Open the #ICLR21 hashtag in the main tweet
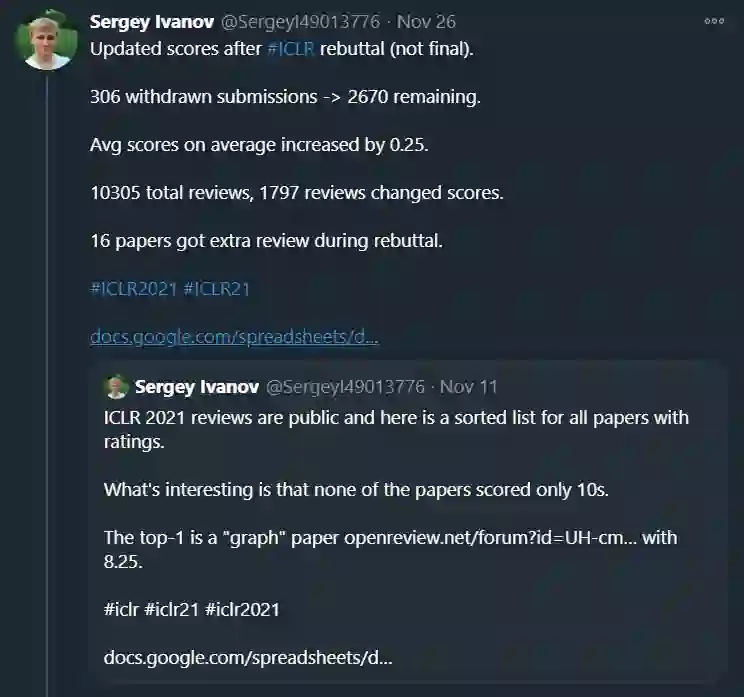The image size is (744, 697). 217,289
